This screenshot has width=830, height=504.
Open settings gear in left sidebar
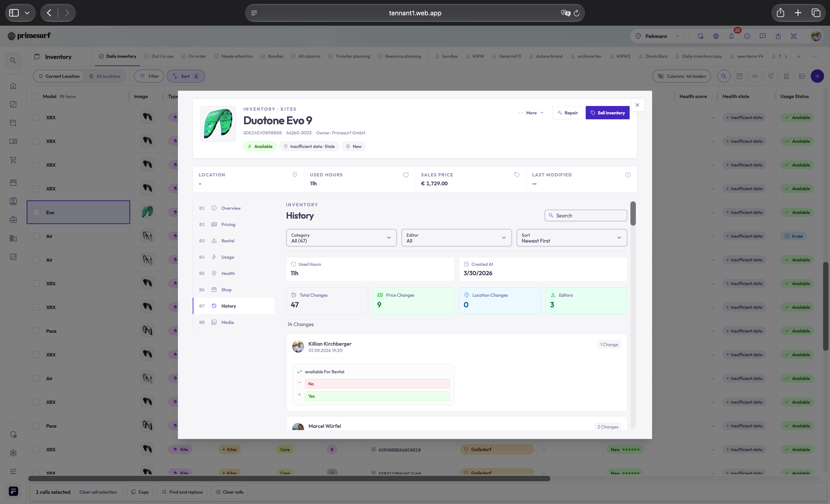pos(13,453)
